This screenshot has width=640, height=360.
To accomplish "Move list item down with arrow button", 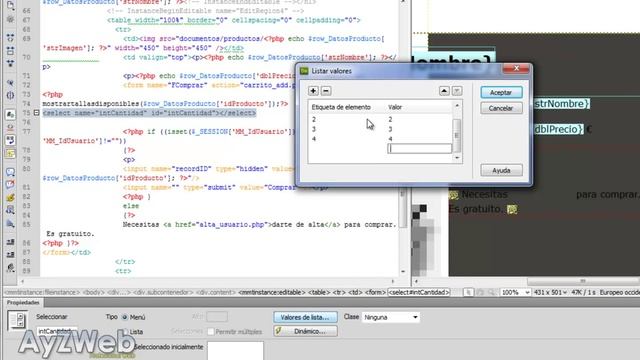I will pos(457,91).
